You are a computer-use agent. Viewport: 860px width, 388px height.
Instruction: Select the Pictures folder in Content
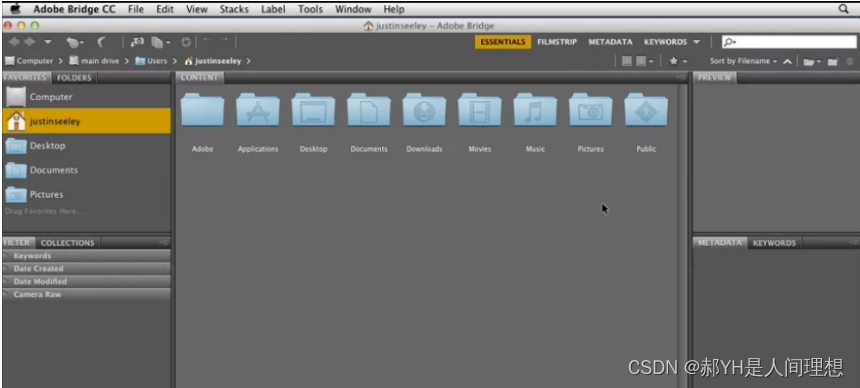click(x=591, y=110)
